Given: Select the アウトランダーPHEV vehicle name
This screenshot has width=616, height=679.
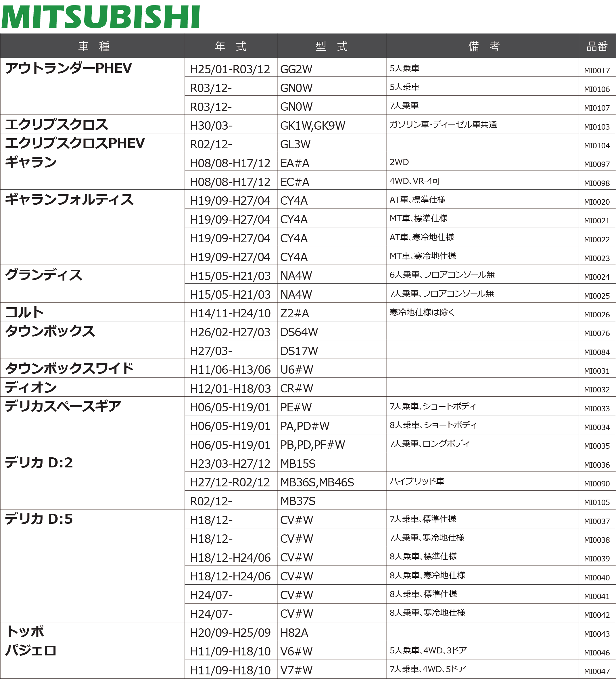Looking at the screenshot, I should click(x=68, y=68).
